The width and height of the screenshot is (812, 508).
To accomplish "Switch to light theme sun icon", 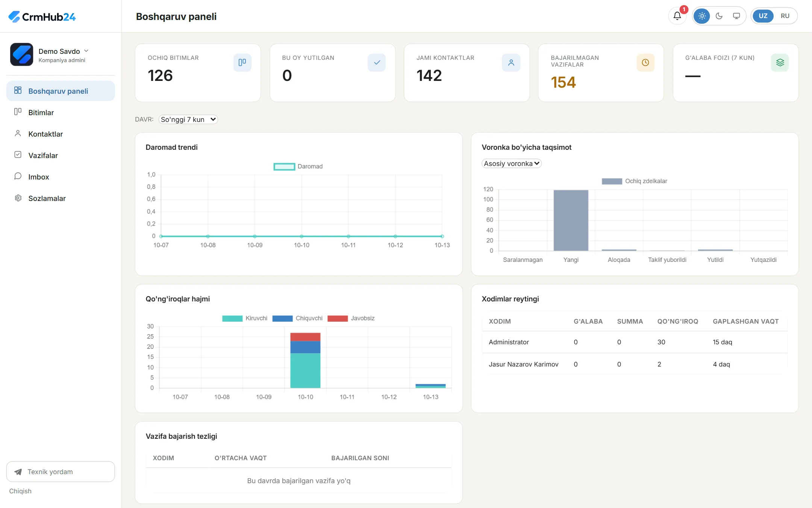I will 701,16.
